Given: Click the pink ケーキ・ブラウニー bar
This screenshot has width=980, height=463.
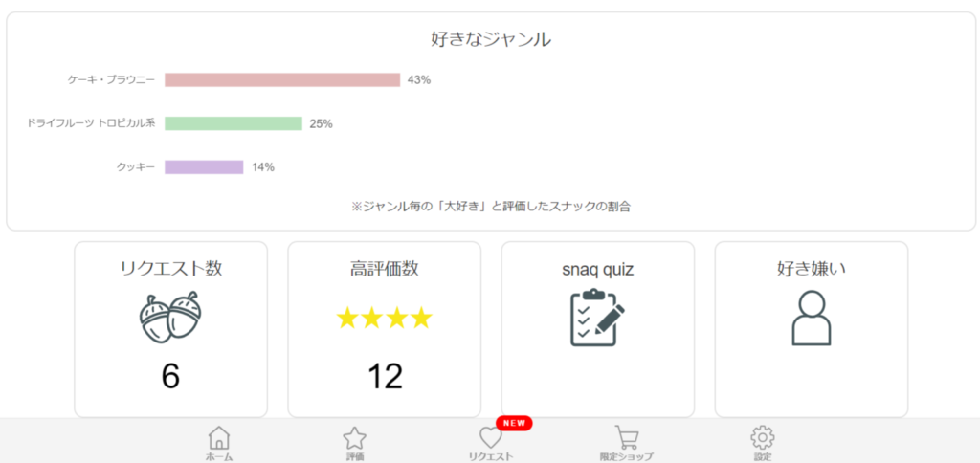Looking at the screenshot, I should [282, 80].
